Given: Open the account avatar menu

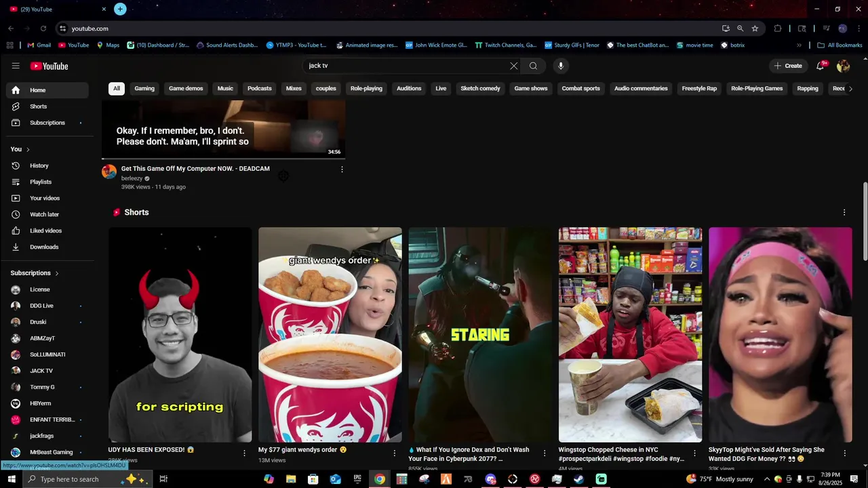Looking at the screenshot, I should tap(843, 66).
